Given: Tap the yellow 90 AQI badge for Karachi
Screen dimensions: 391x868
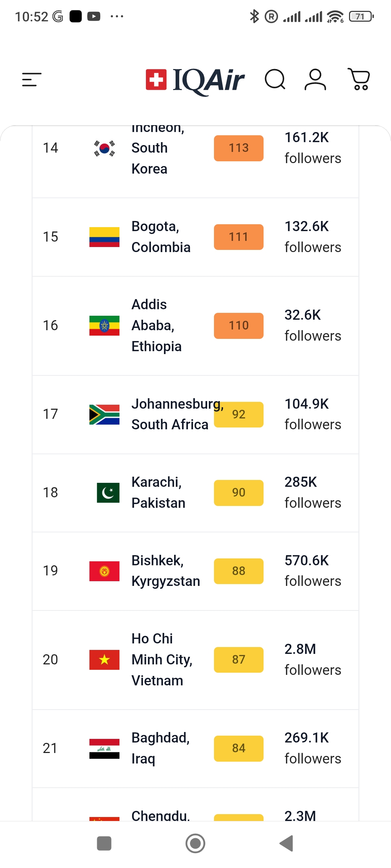Looking at the screenshot, I should tap(239, 493).
